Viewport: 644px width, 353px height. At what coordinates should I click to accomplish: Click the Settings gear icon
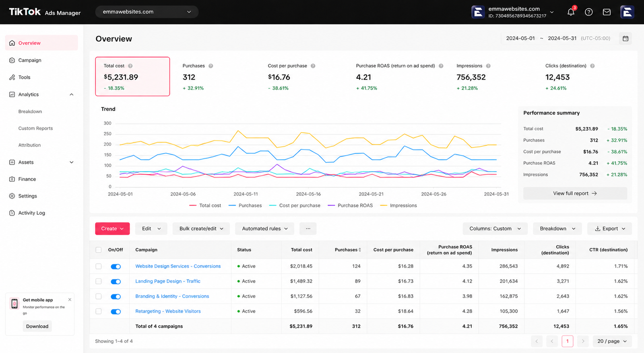(12, 196)
